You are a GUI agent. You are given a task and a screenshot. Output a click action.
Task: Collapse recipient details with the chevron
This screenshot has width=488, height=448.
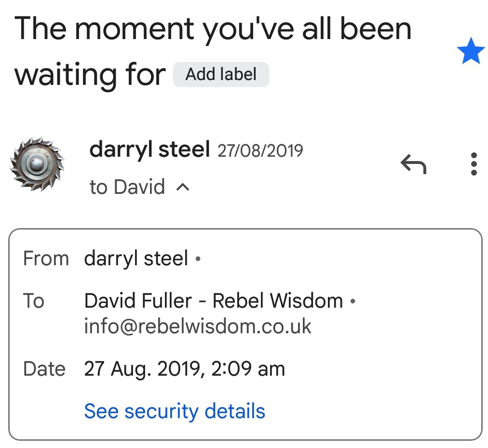click(x=183, y=187)
